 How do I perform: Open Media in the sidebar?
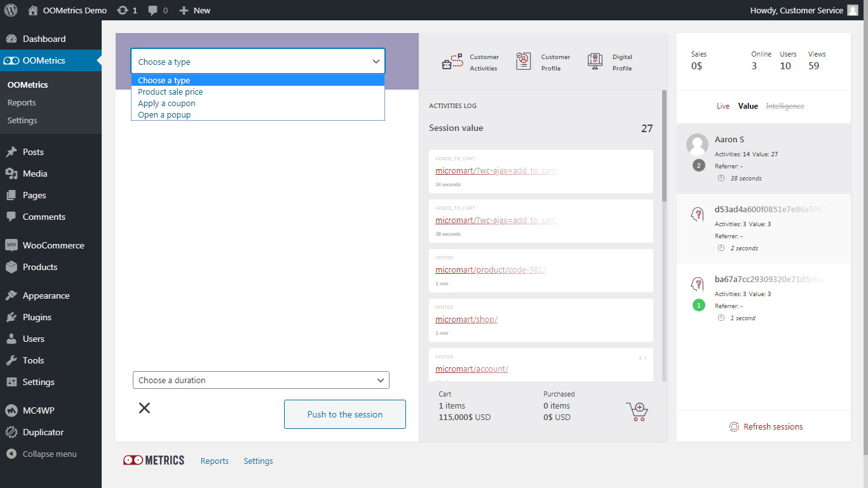(x=51, y=173)
